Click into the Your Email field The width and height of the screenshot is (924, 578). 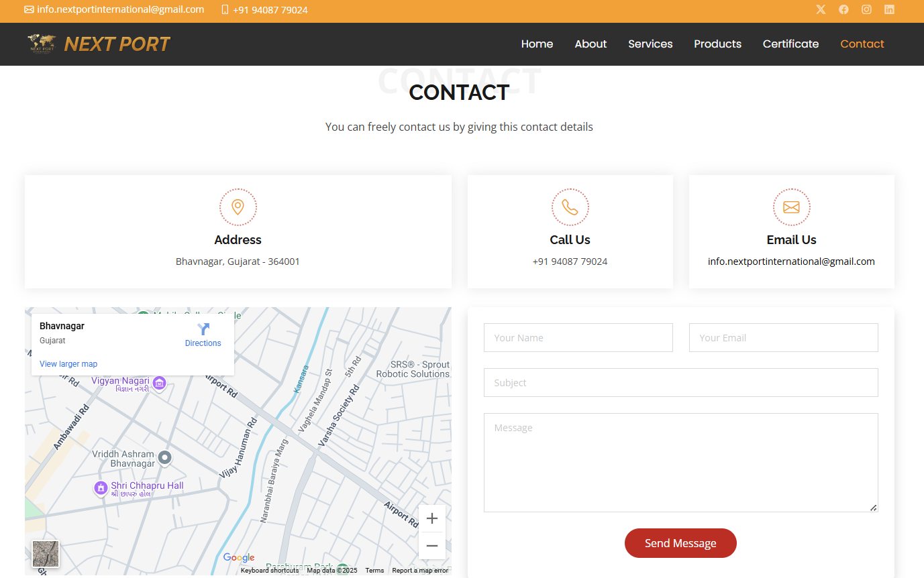pyautogui.click(x=783, y=338)
